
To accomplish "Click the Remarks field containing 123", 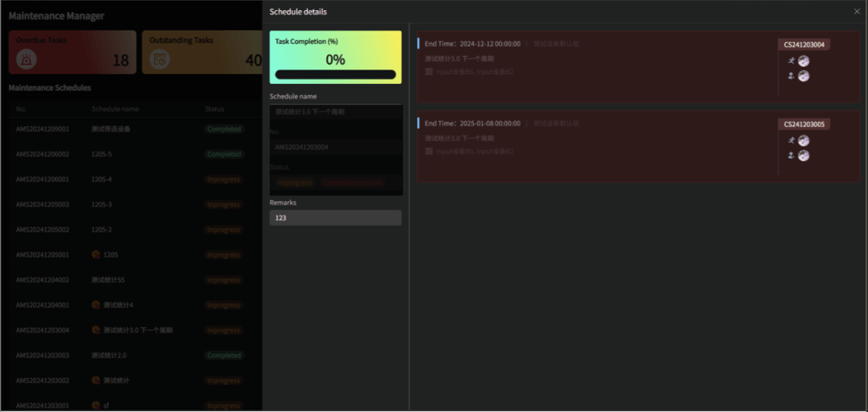I will pos(335,218).
